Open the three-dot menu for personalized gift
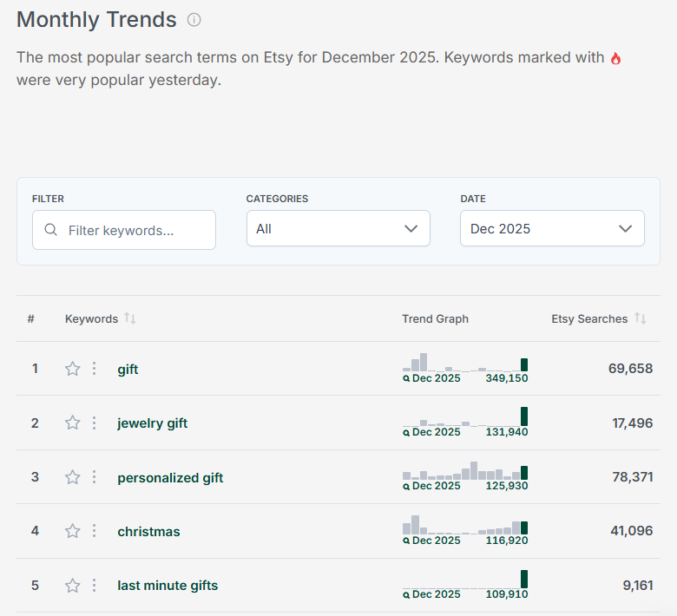 [x=94, y=477]
